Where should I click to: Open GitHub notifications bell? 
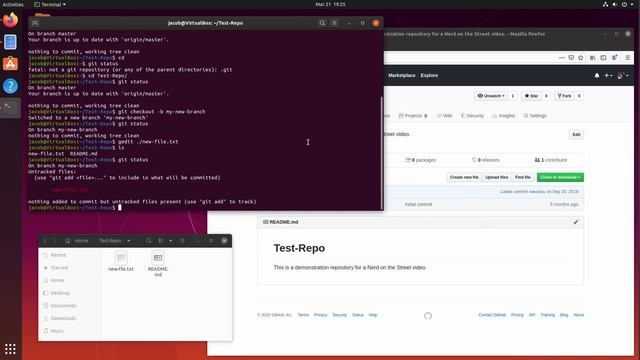tap(597, 76)
